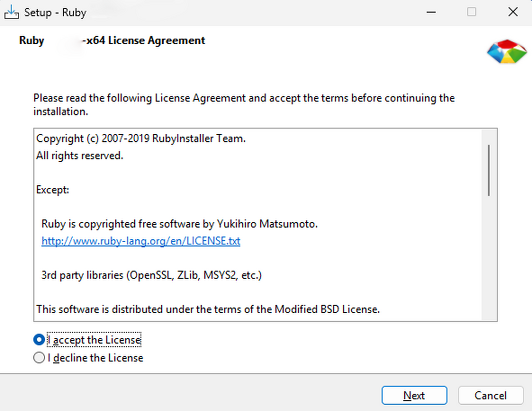Select the "I decline the License" option
The width and height of the screenshot is (532, 411).
point(39,358)
